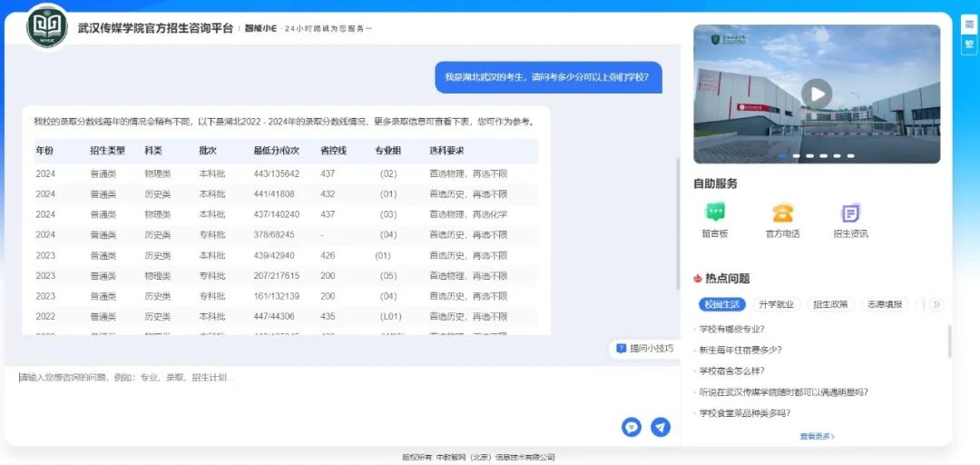
Task: Click the question 新生每年住宿费多少?
Action: point(740,350)
